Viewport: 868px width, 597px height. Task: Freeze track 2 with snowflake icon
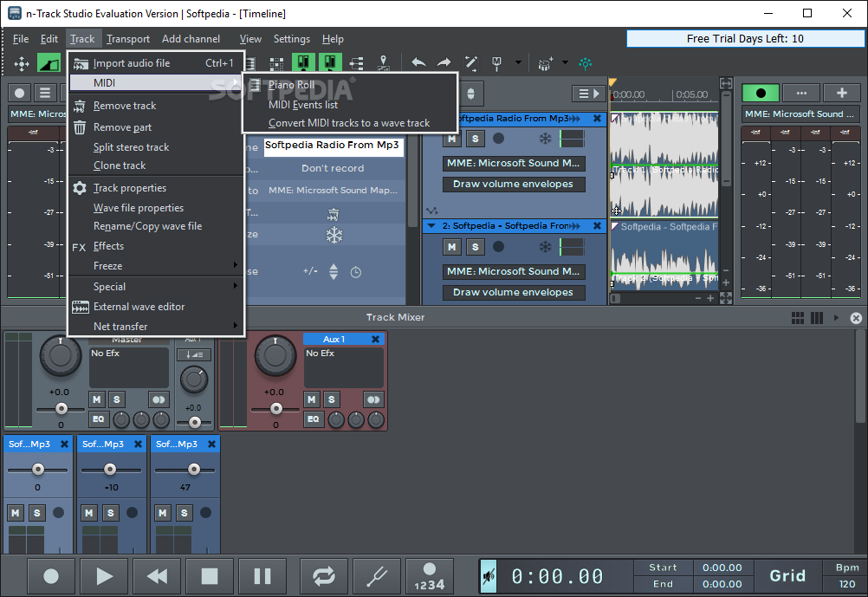[545, 247]
